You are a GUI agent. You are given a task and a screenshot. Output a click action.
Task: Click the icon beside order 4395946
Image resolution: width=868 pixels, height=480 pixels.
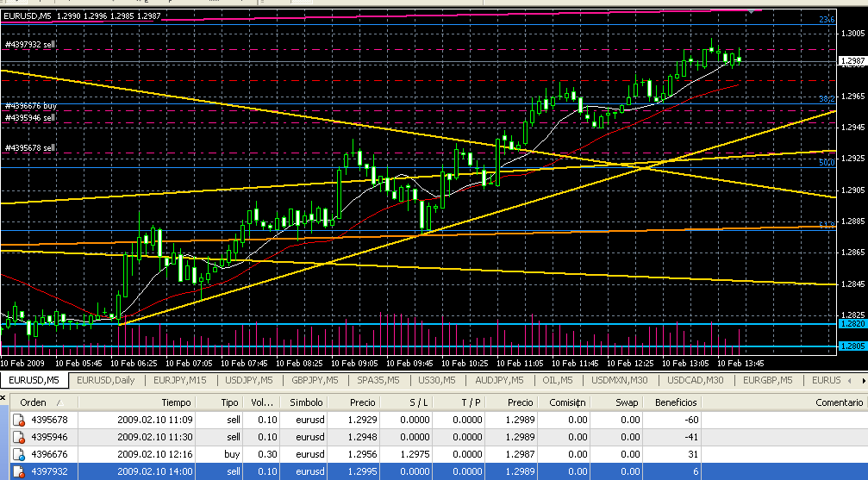(x=17, y=436)
